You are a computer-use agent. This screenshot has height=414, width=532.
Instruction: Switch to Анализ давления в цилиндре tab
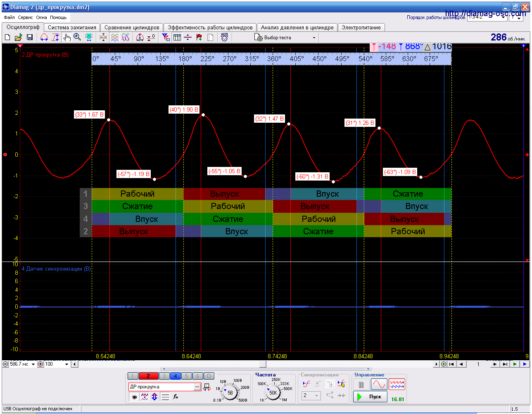[297, 28]
